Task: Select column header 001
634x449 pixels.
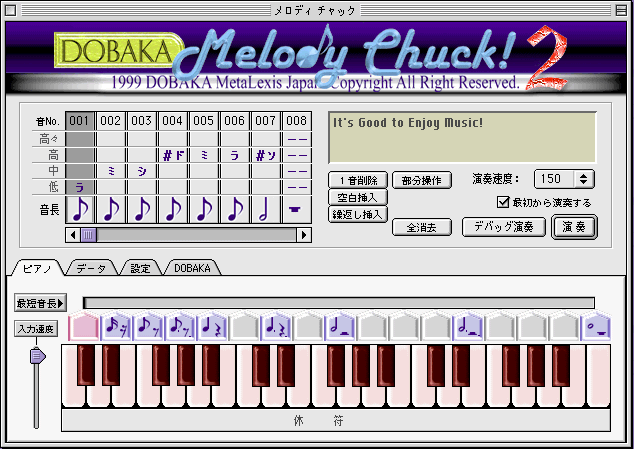Action: point(80,121)
